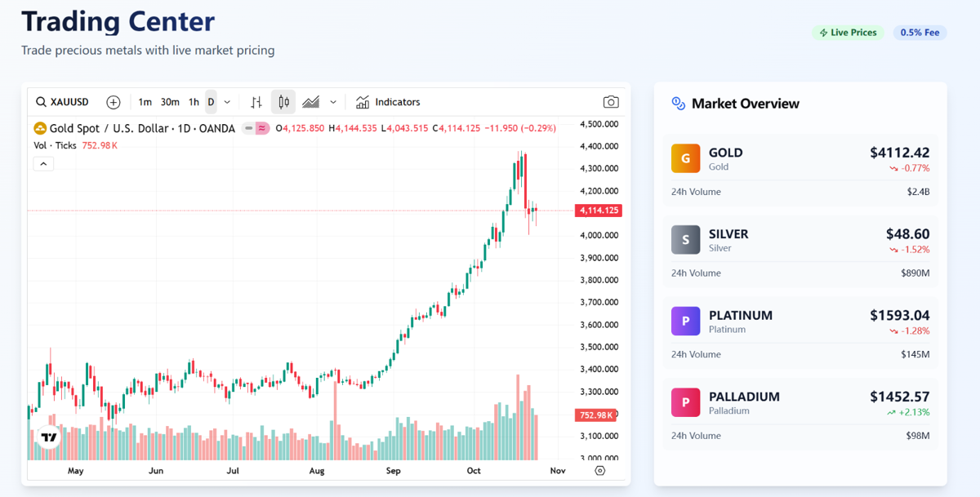Select the 30m timeframe
Screen dimensions: 980x497
point(170,102)
